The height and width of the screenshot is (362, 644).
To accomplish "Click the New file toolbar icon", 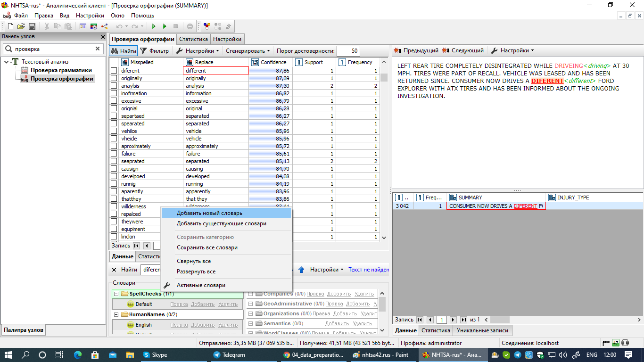I will pyautogui.click(x=10, y=26).
